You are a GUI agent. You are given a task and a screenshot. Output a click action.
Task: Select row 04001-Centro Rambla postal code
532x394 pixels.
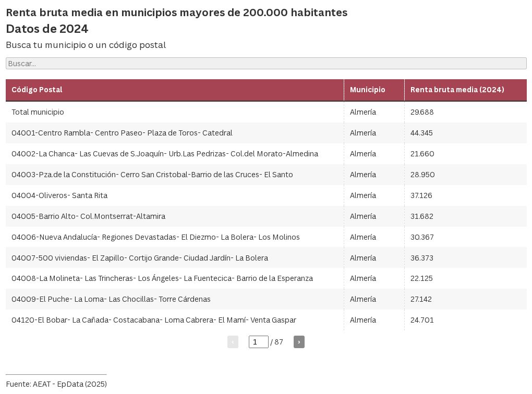[122, 133]
